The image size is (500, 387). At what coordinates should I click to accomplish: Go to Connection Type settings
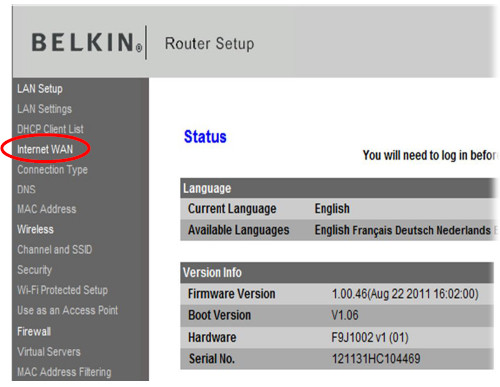[52, 170]
